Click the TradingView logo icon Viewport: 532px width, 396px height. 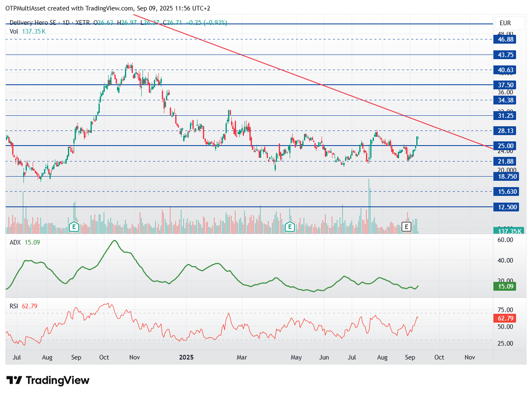(x=15, y=380)
